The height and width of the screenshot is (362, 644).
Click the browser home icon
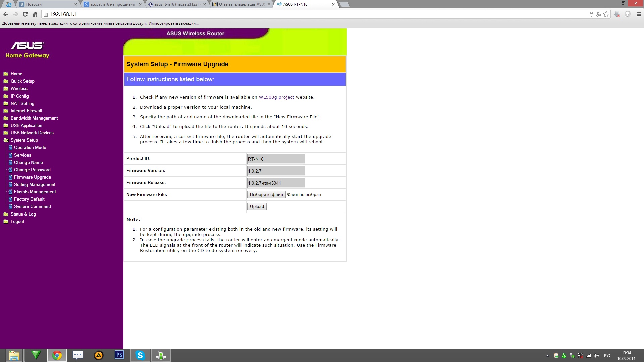(35, 14)
